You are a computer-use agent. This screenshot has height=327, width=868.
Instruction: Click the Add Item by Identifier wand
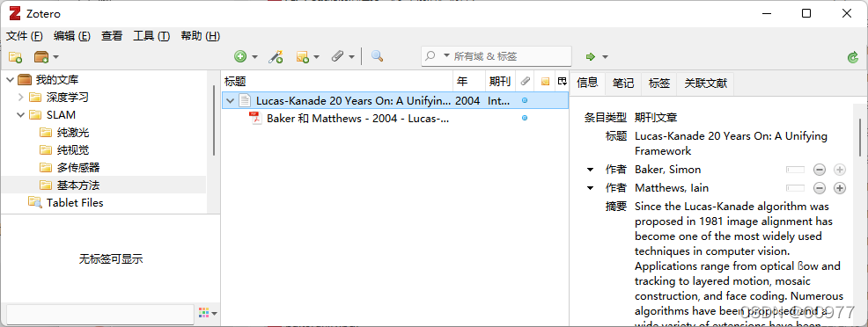coord(276,56)
